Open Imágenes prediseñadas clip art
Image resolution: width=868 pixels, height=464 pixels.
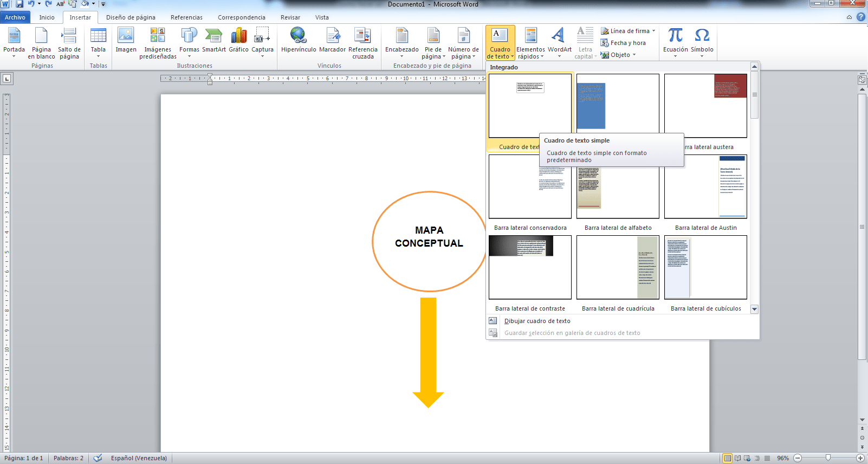pos(158,43)
